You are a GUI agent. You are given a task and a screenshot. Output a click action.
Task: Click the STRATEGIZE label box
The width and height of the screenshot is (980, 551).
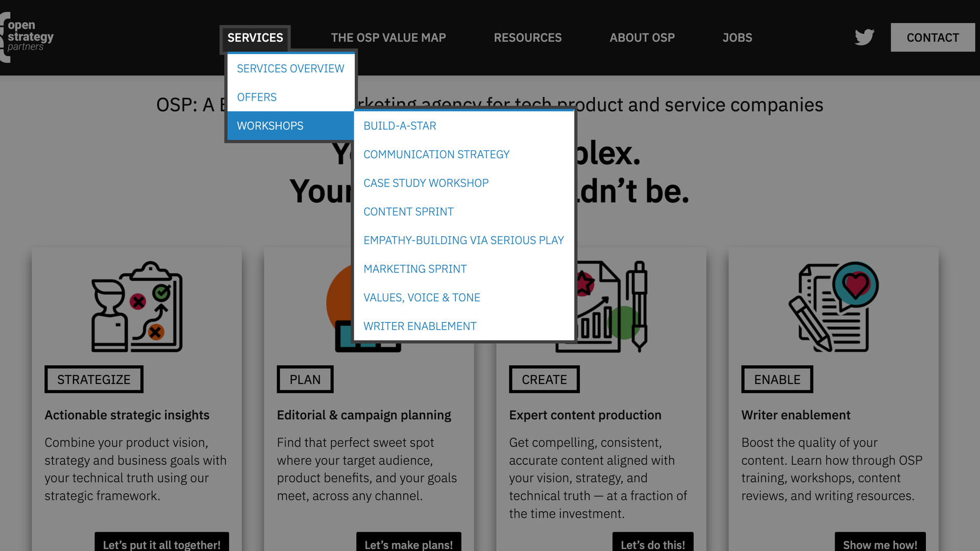point(94,380)
